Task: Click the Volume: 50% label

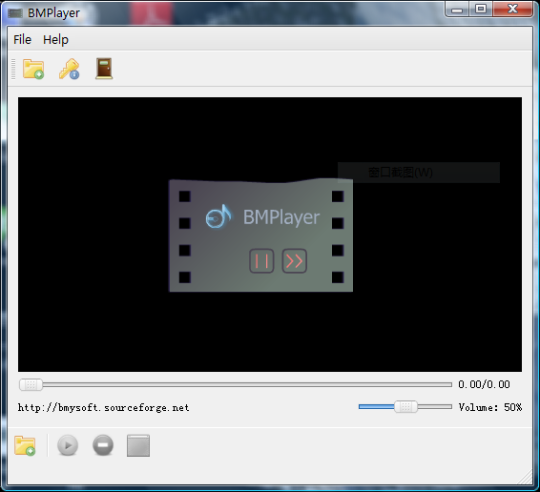Action: click(490, 407)
